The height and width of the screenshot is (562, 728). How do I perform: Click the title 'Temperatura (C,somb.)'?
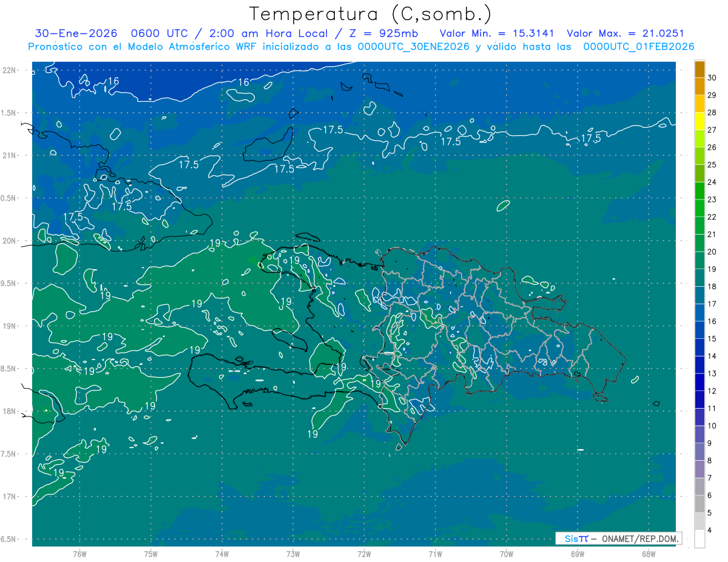371,14
